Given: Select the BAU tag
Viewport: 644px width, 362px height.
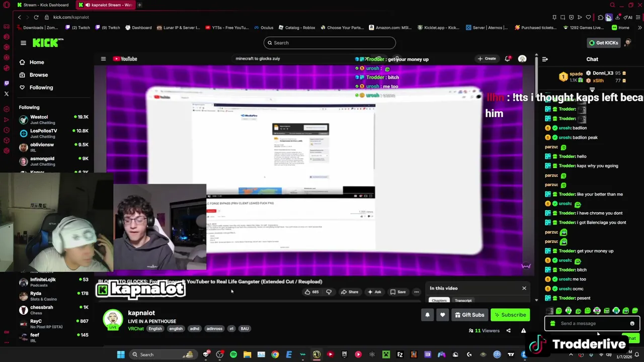Looking at the screenshot, I should coord(245,329).
